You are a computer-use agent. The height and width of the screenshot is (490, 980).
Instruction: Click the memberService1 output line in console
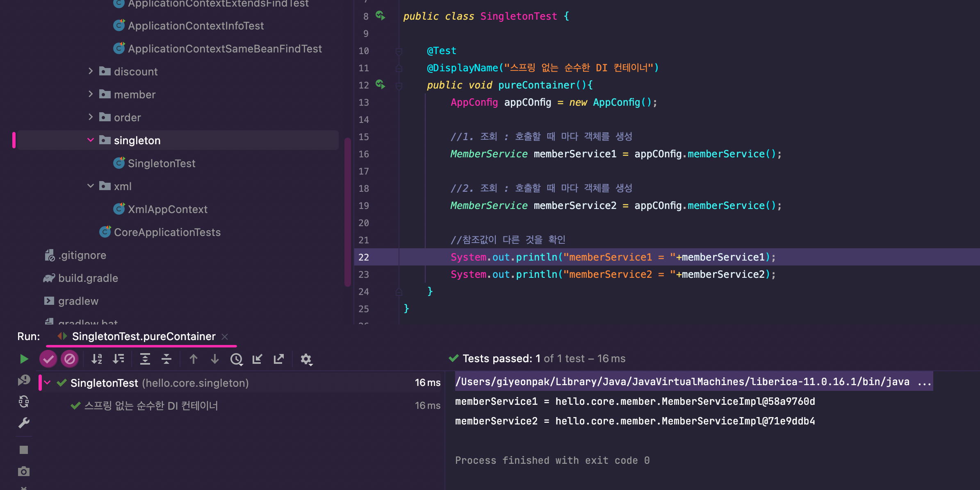[635, 401]
